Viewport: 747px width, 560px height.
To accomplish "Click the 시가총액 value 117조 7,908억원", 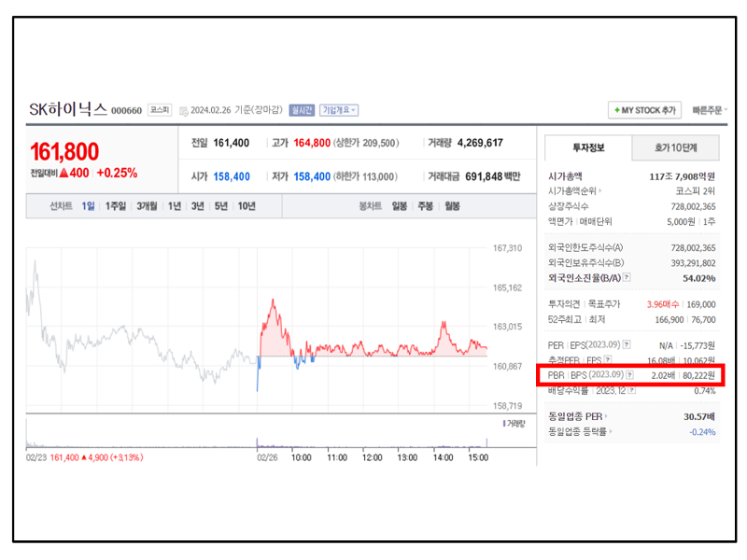I will coord(683,176).
